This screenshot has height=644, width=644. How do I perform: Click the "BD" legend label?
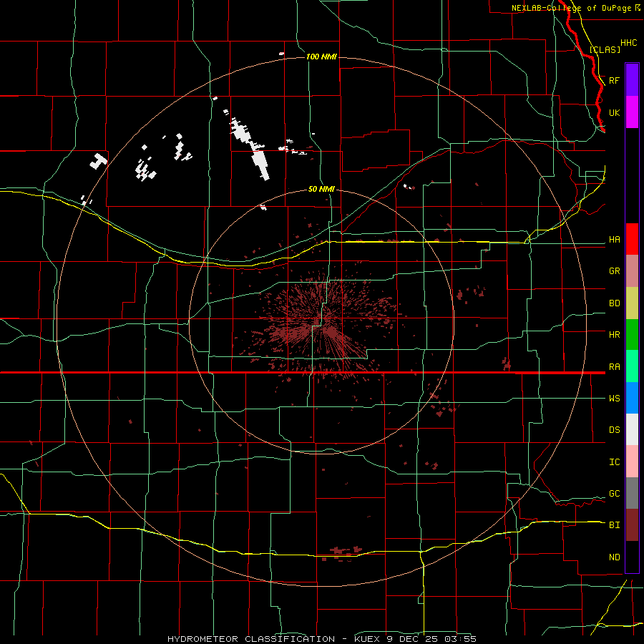tap(615, 303)
